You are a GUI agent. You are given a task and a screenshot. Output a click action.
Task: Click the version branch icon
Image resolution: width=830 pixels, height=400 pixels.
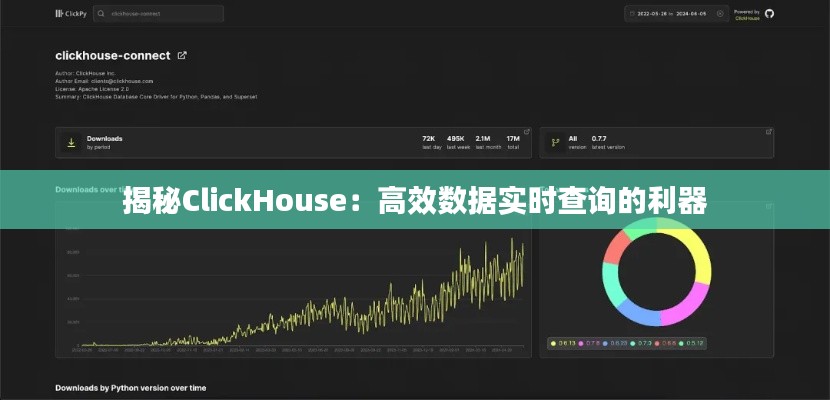pos(555,142)
